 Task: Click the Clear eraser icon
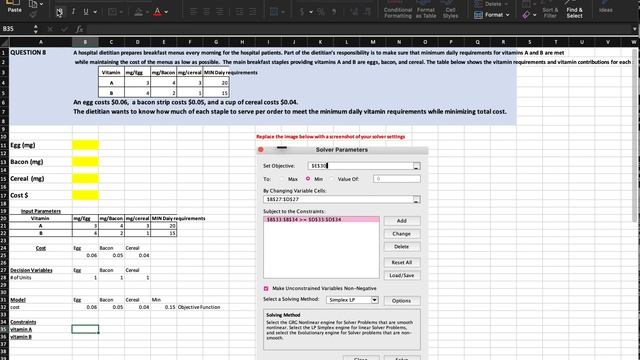tap(526, 15)
